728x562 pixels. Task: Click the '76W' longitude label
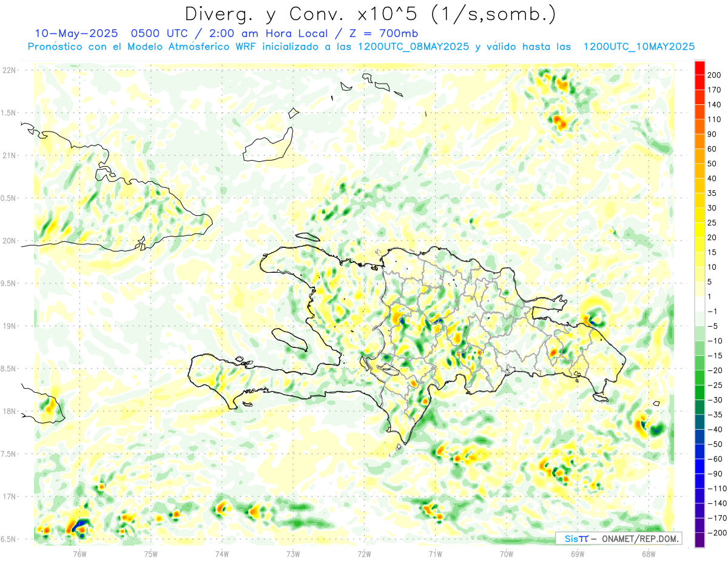tap(79, 554)
